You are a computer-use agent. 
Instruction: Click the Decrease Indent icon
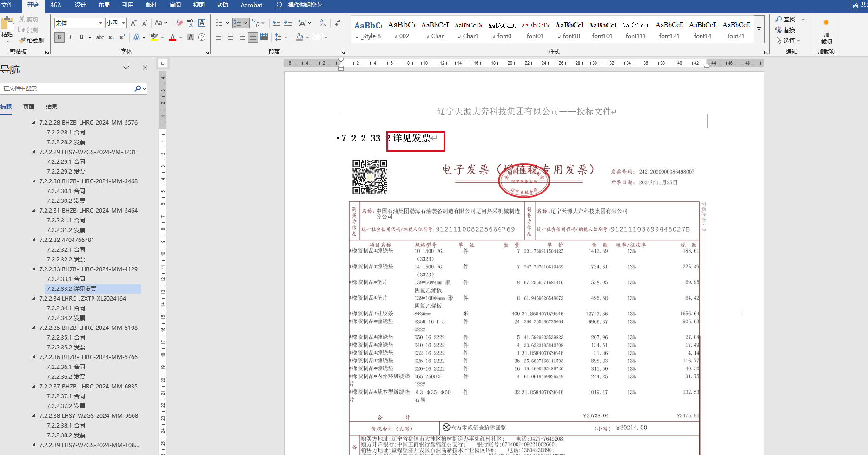(x=277, y=23)
